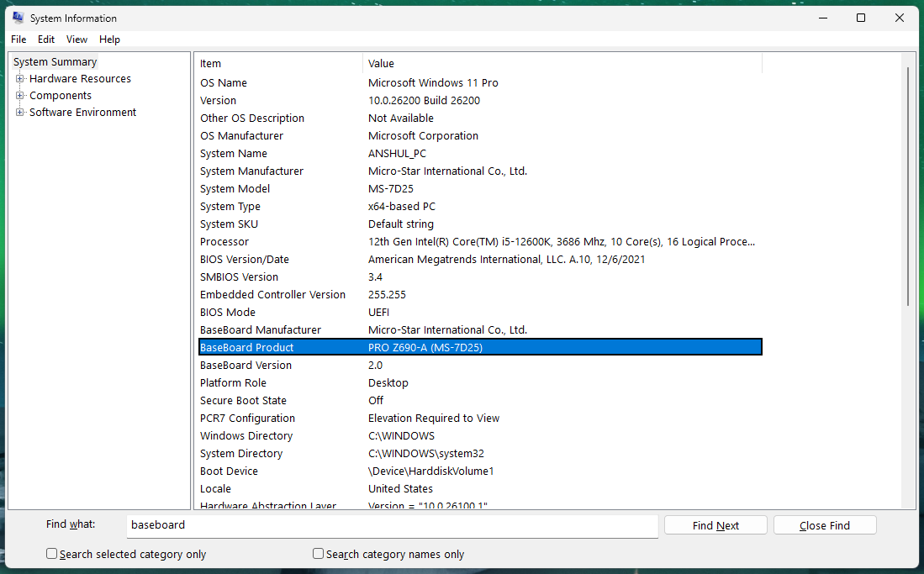Select the System Model row
924x574 pixels.
480,188
